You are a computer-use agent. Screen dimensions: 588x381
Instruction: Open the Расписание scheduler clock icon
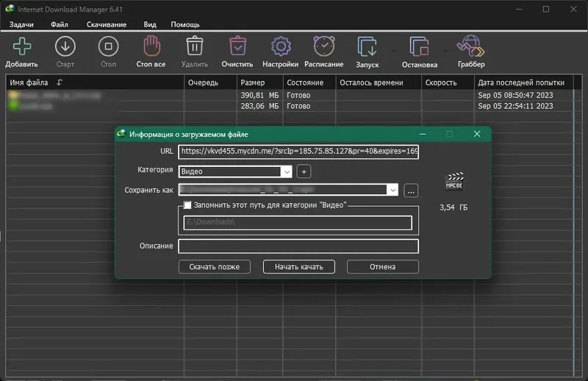[324, 46]
